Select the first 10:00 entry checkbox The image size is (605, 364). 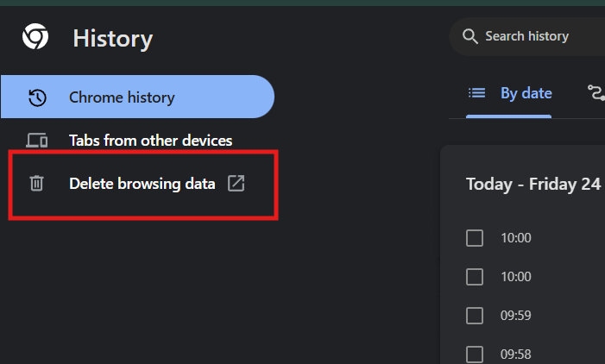(x=475, y=238)
